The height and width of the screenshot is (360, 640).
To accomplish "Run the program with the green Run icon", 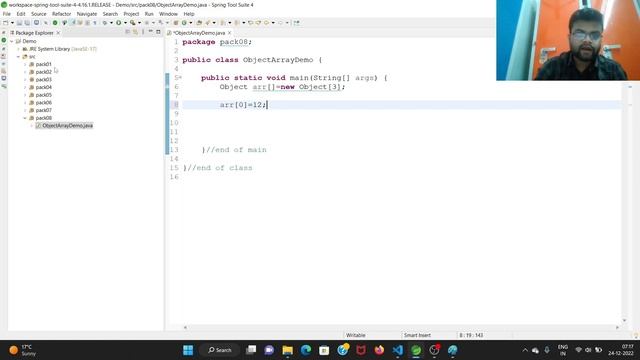I will [119, 23].
